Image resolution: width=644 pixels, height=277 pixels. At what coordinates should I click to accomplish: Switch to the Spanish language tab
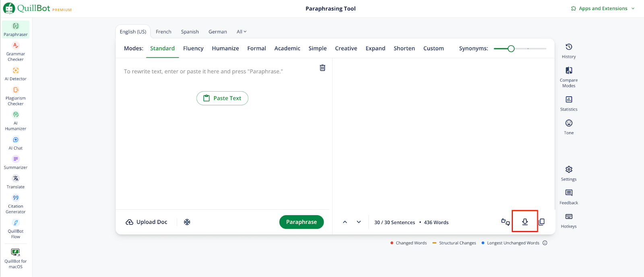190,32
